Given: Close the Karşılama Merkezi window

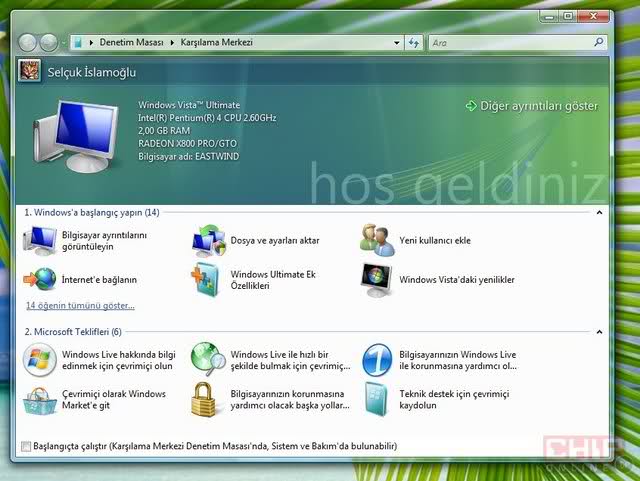Looking at the screenshot, I should click(x=593, y=16).
